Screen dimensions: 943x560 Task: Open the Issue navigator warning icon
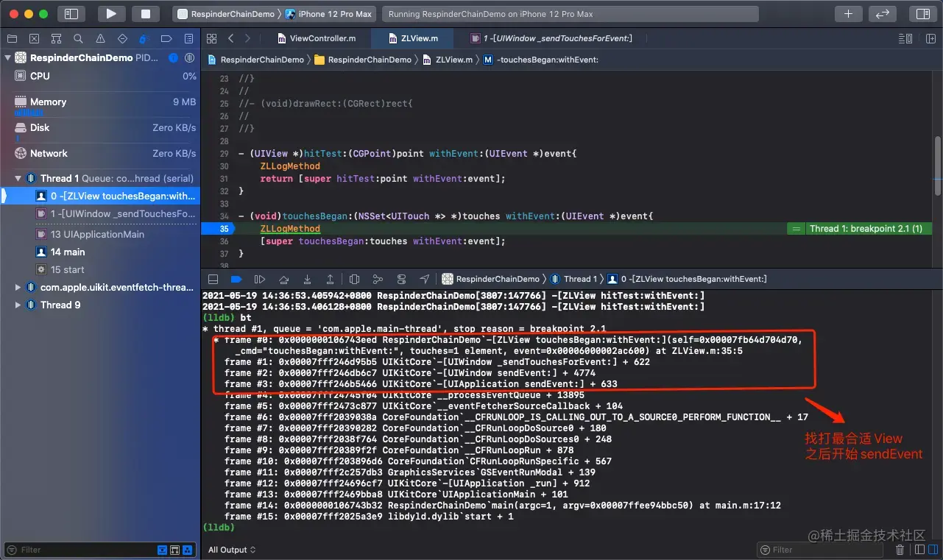(100, 38)
